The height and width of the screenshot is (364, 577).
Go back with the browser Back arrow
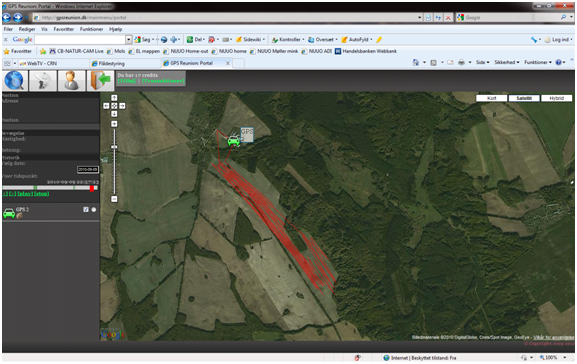(7, 17)
